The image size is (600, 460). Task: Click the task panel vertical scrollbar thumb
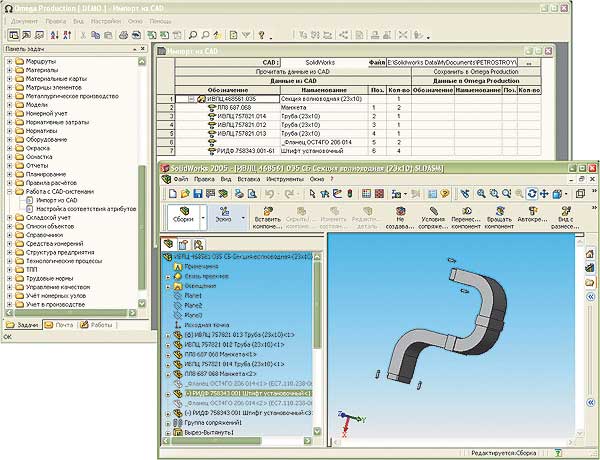pos(142,228)
